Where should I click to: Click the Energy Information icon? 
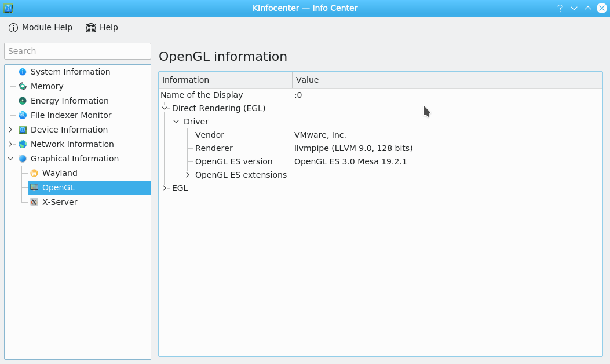23,101
